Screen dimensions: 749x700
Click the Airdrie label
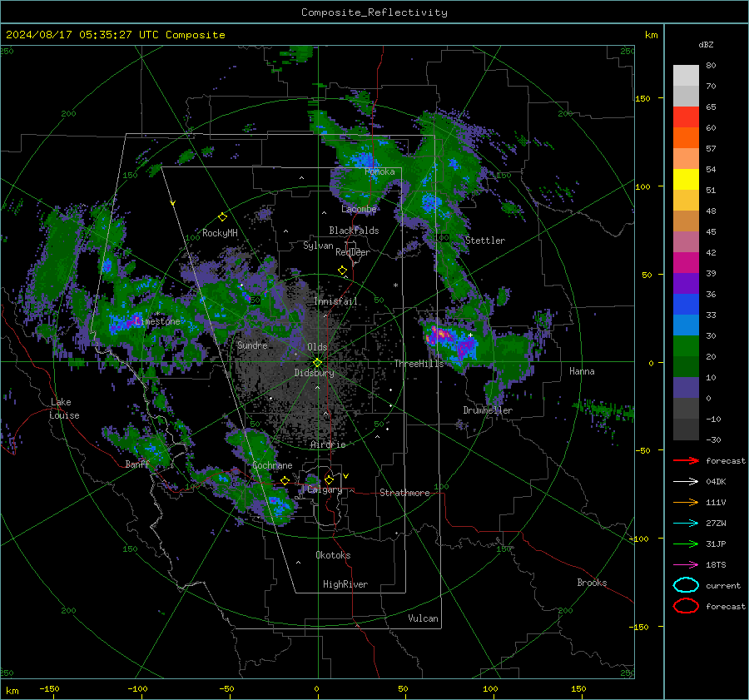[328, 444]
